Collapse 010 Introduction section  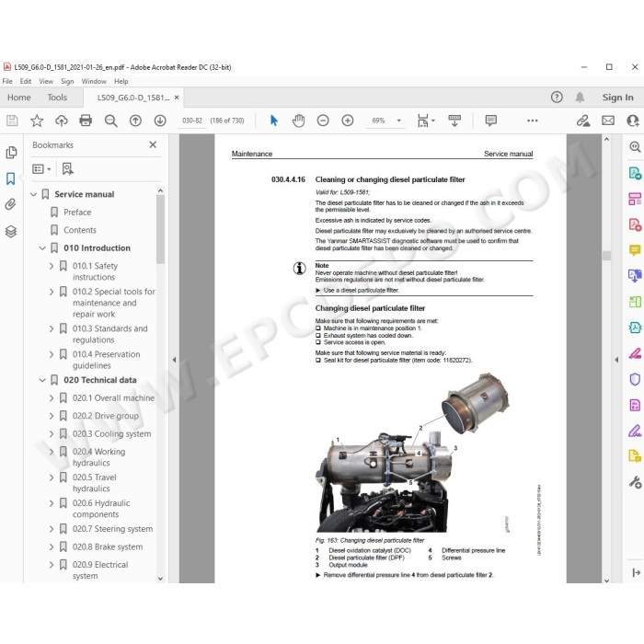pos(42,248)
